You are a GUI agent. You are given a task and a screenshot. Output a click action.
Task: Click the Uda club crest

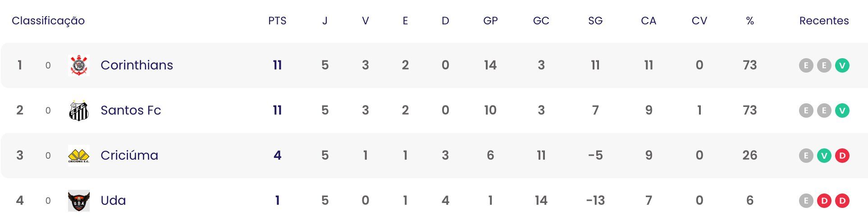pos(79,201)
